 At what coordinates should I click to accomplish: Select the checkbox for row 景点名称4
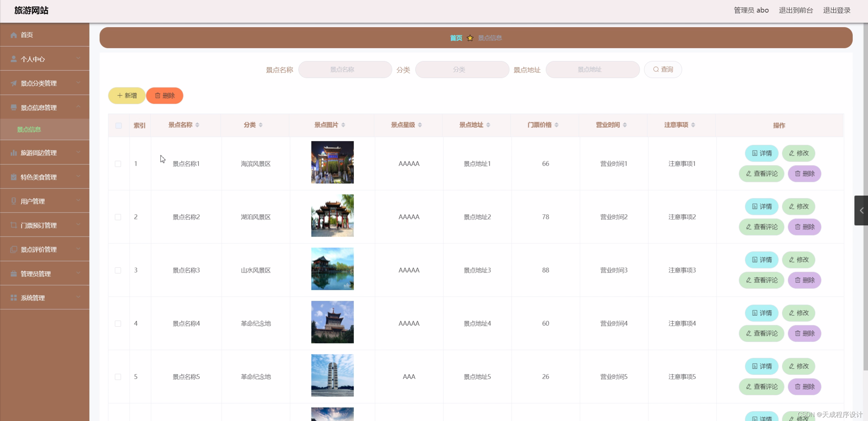point(118,324)
